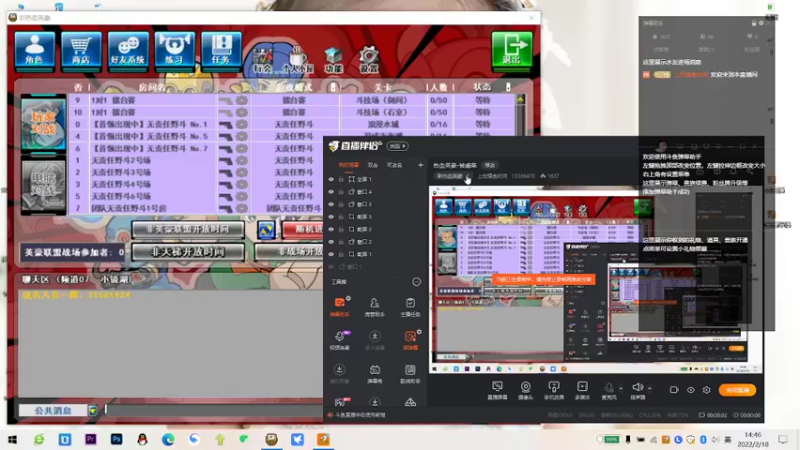Click the mode pill beside 直播伴侣 logo
The height and width of the screenshot is (450, 800).
[x=397, y=146]
